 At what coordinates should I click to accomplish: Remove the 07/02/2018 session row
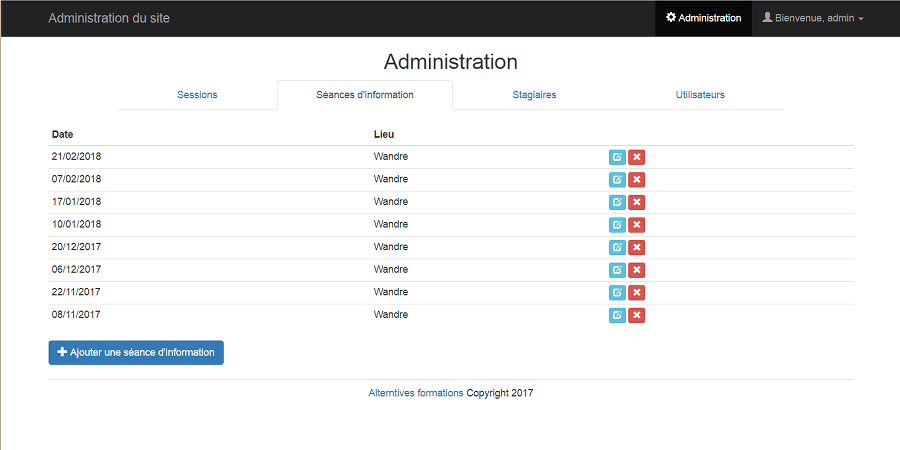point(637,180)
